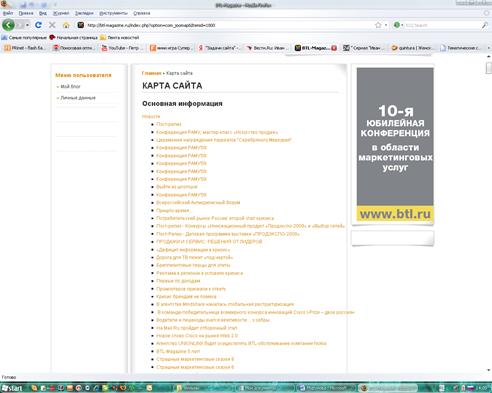The height and width of the screenshot is (393, 492).
Task: Click in the URL address field
Action: (228, 25)
